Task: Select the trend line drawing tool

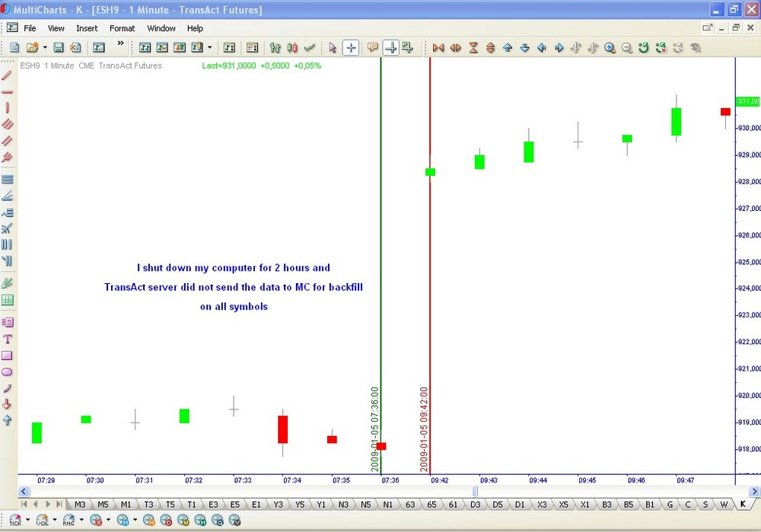Action: [7, 75]
